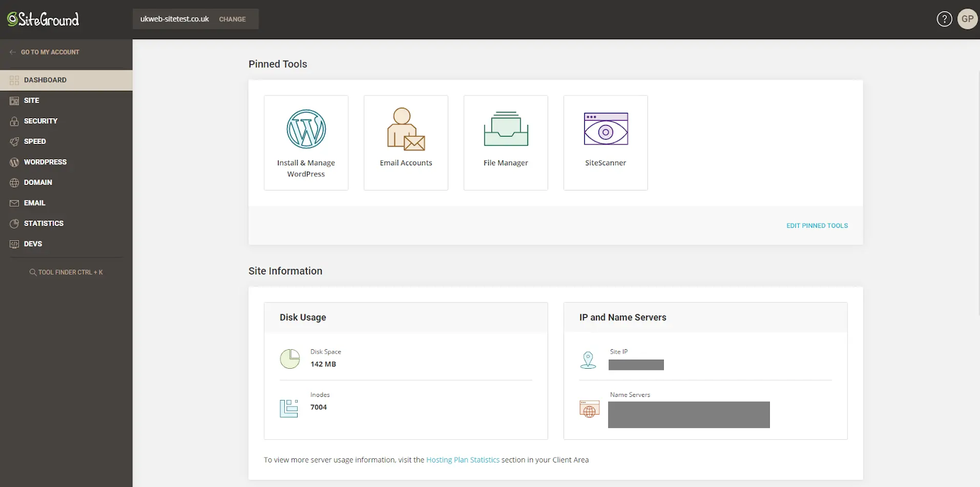Click the File Manager tray icon

pos(506,129)
